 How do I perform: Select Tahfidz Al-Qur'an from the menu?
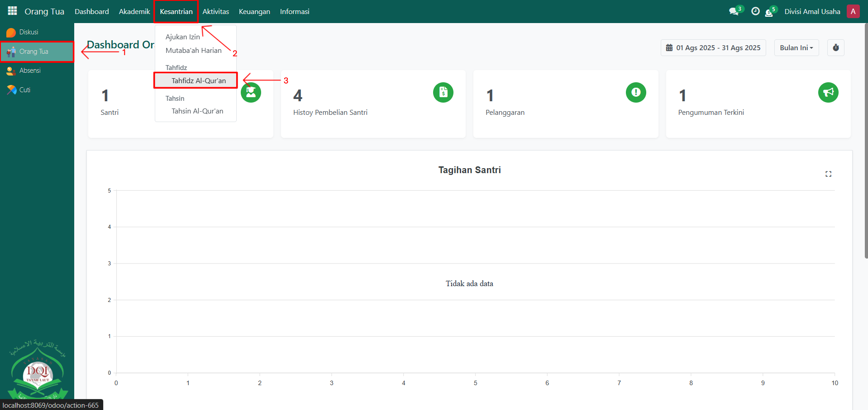pos(198,80)
